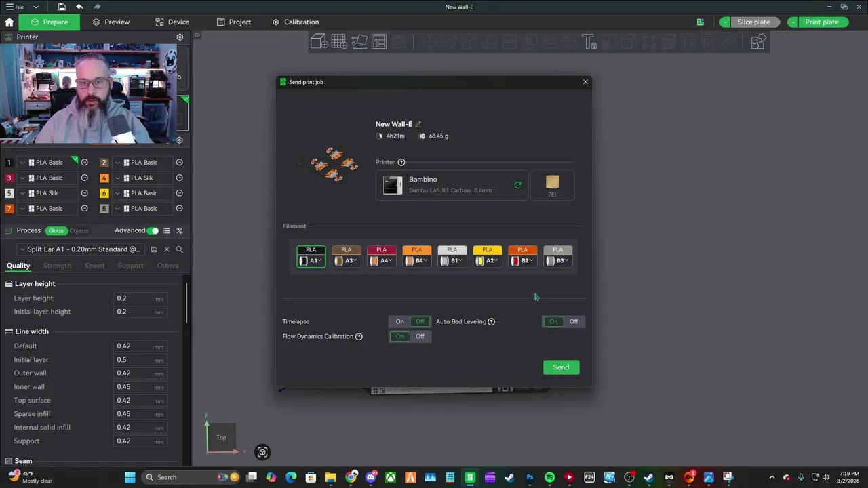Open the A3 filament slot dropdown
868x488 pixels.
click(347, 261)
